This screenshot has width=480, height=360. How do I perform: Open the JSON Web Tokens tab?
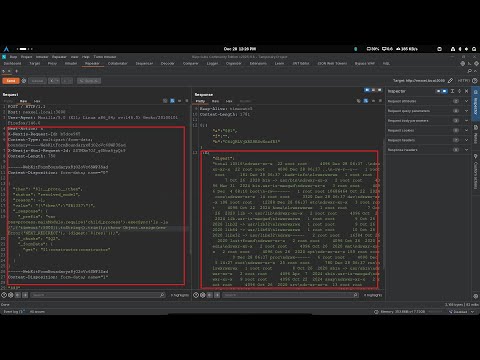tap(332, 63)
